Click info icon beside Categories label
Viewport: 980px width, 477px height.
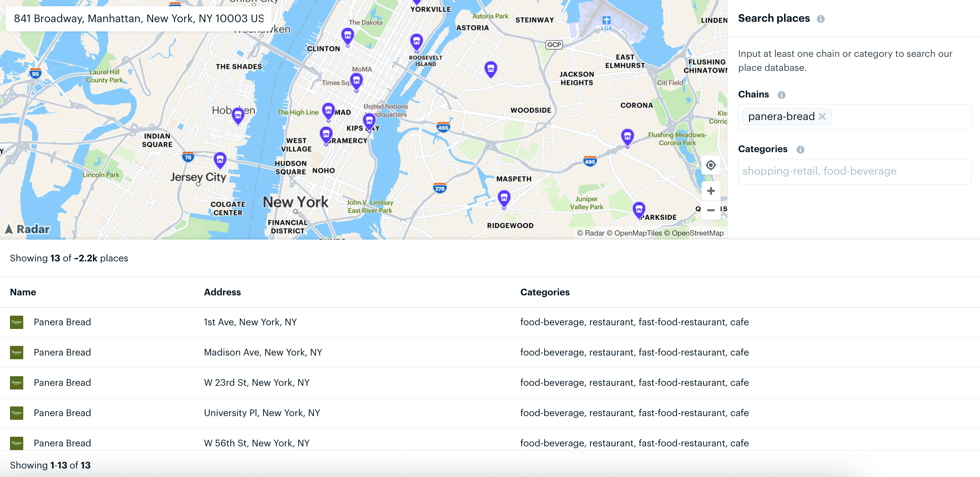point(800,149)
